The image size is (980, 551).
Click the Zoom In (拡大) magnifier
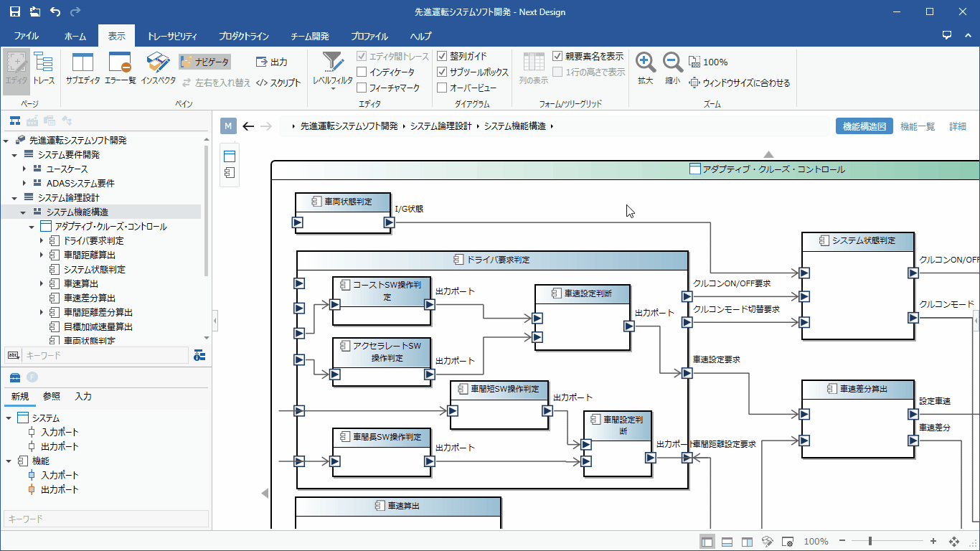pyautogui.click(x=646, y=68)
